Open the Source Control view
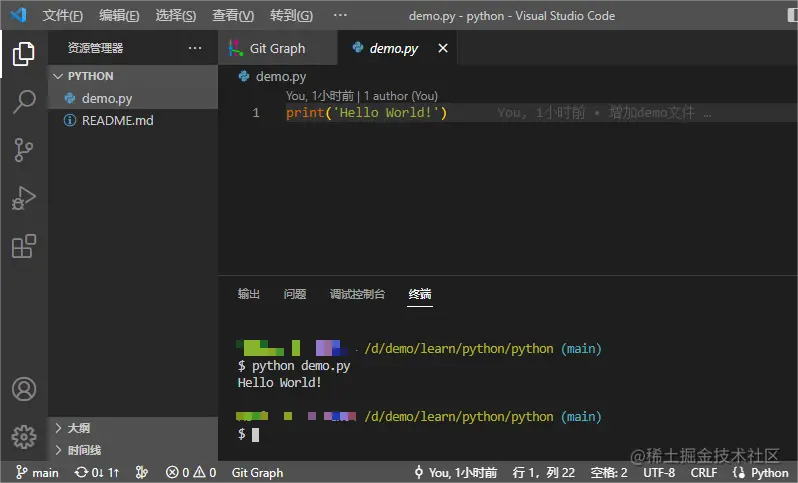Viewport: 798px width, 483px height. click(23, 150)
